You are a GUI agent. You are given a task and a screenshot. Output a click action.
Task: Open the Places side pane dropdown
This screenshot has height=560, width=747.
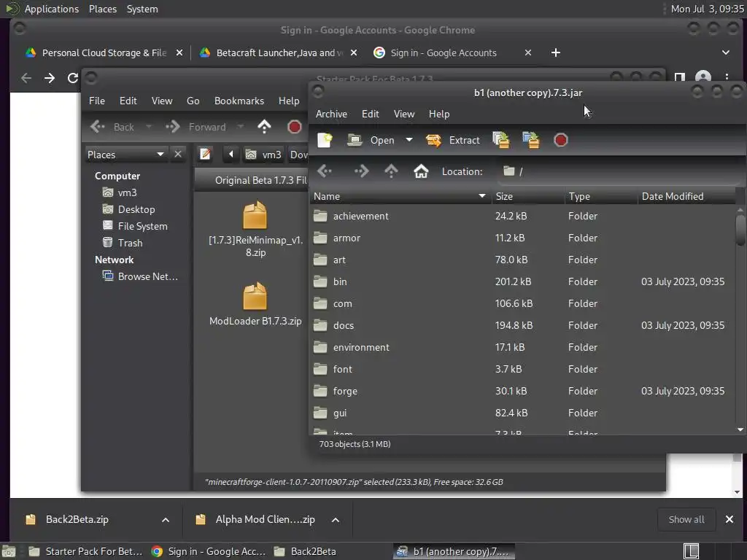click(125, 155)
